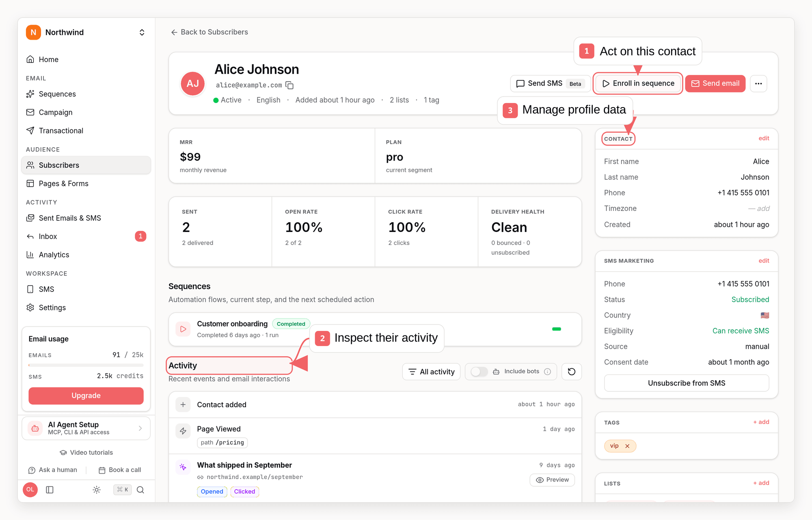Go to Home in sidebar
This screenshot has height=520, width=812.
click(86, 60)
